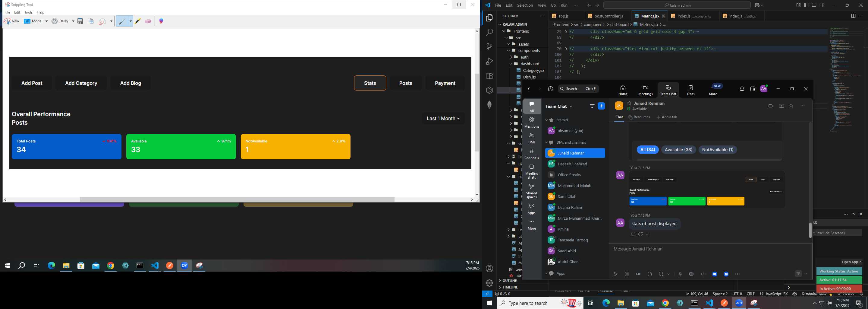Select JavaScript JSX language mode in status bar
868x309 pixels.
point(776,294)
